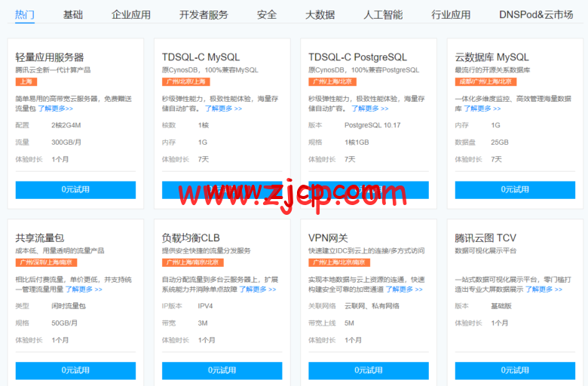Image resolution: width=588 pixels, height=386 pixels.
Task: Click subtitle 数据可视化展示平台
Action: click(x=485, y=250)
